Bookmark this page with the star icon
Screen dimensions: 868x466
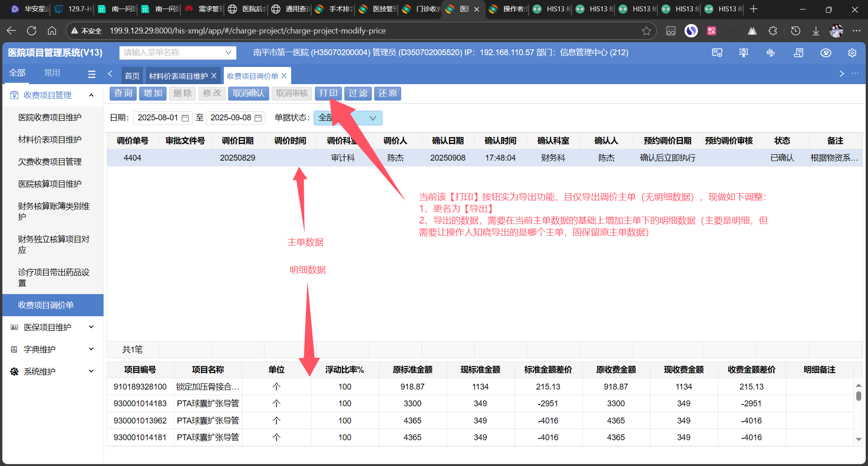[646, 31]
